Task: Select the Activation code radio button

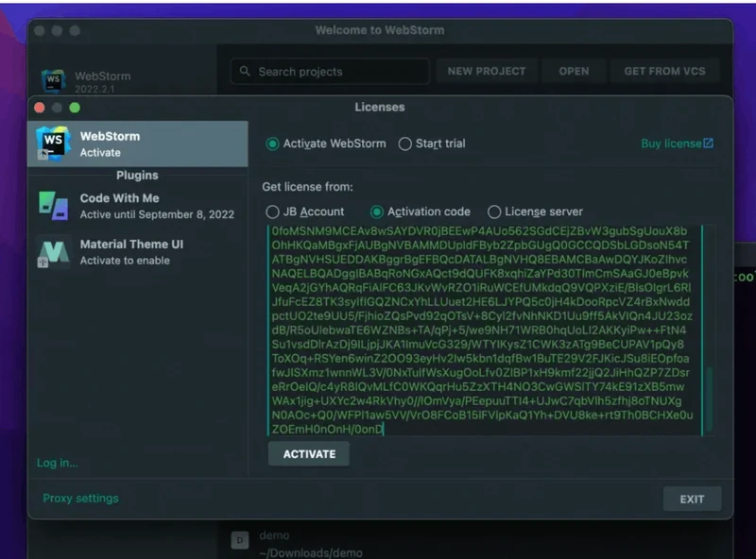Action: point(377,212)
